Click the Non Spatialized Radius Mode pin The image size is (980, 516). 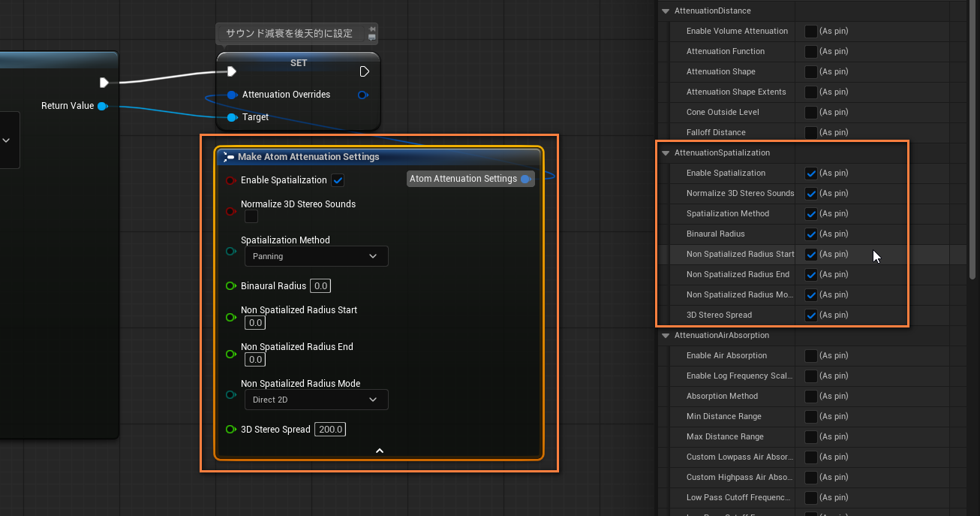click(x=231, y=394)
